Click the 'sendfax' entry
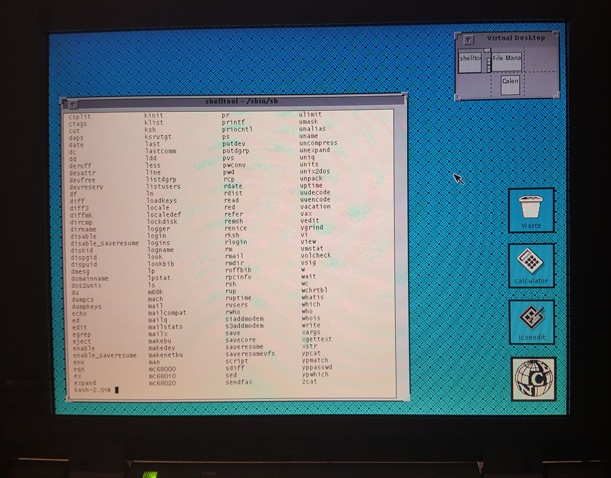 click(x=239, y=382)
